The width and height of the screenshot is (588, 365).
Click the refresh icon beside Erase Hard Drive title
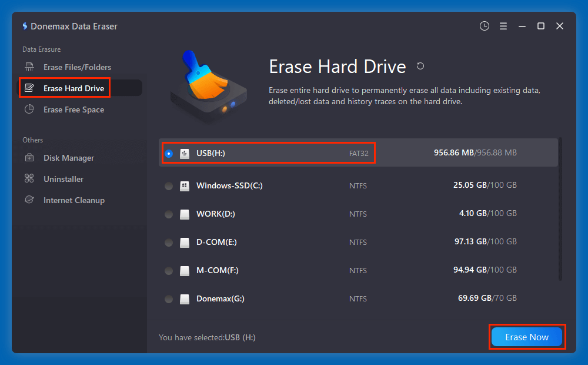coord(420,66)
